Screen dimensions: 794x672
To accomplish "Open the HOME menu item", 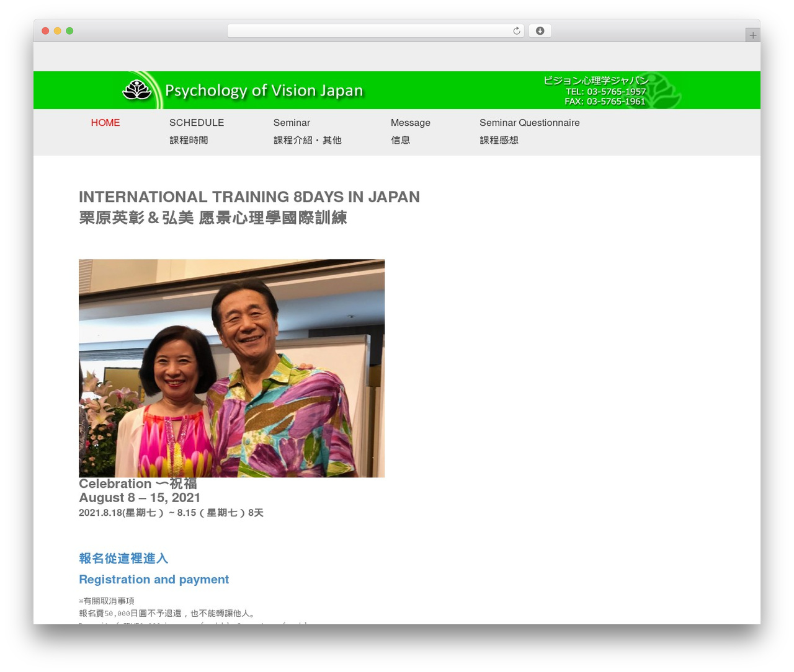I will [105, 123].
